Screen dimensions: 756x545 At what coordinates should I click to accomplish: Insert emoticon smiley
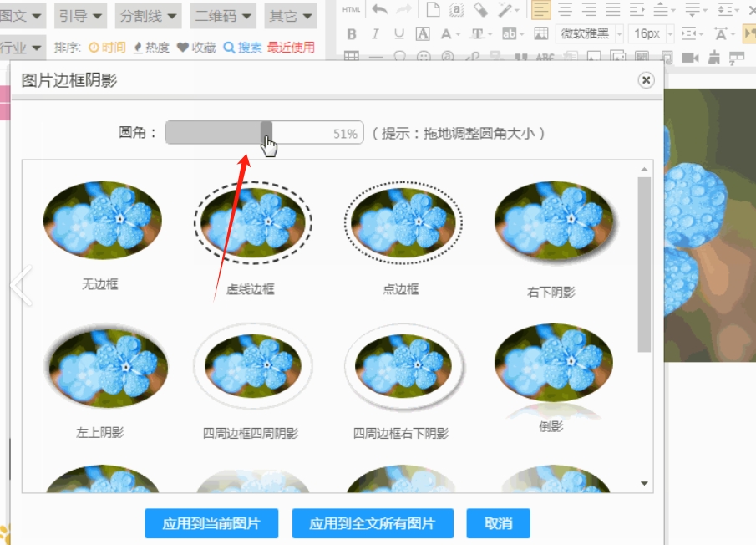[x=424, y=57]
